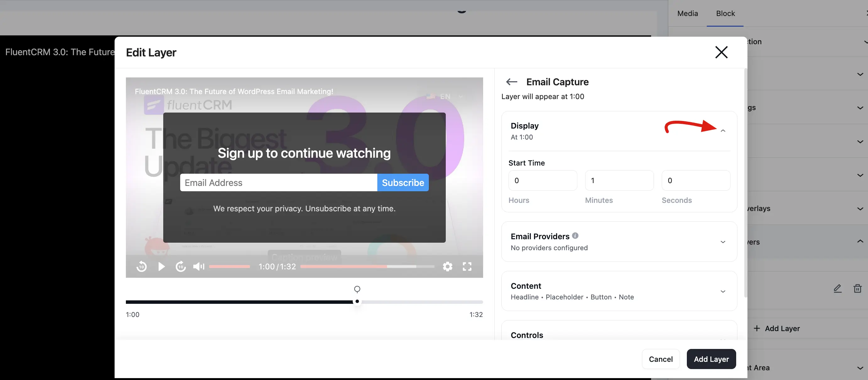Viewport: 868px width, 380px height.
Task: Click 'Sign up to continue watching' headline
Action: tap(304, 153)
